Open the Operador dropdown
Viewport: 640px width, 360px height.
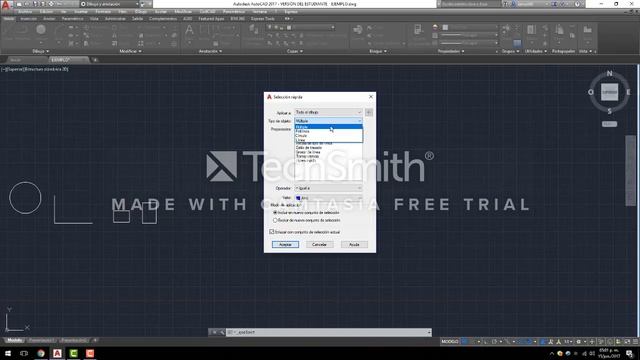pos(328,188)
